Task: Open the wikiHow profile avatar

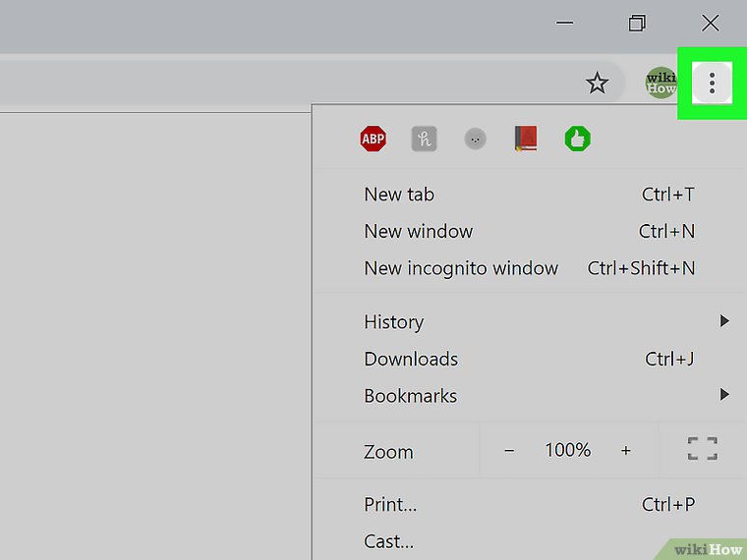Action: (661, 84)
